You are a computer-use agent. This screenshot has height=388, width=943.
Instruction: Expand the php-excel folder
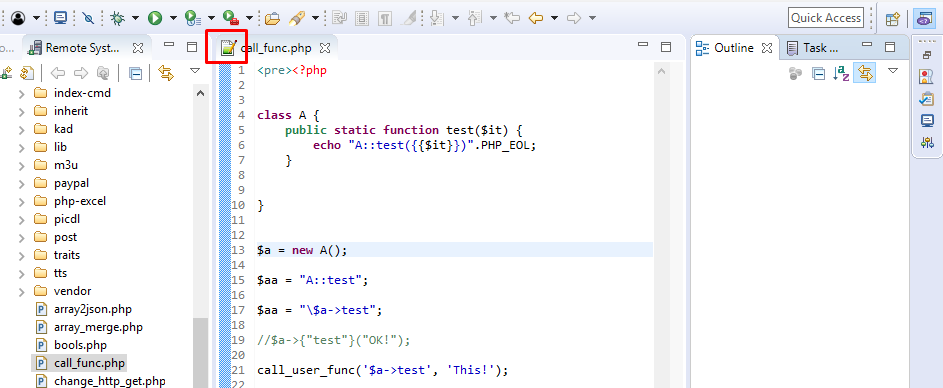click(x=22, y=201)
